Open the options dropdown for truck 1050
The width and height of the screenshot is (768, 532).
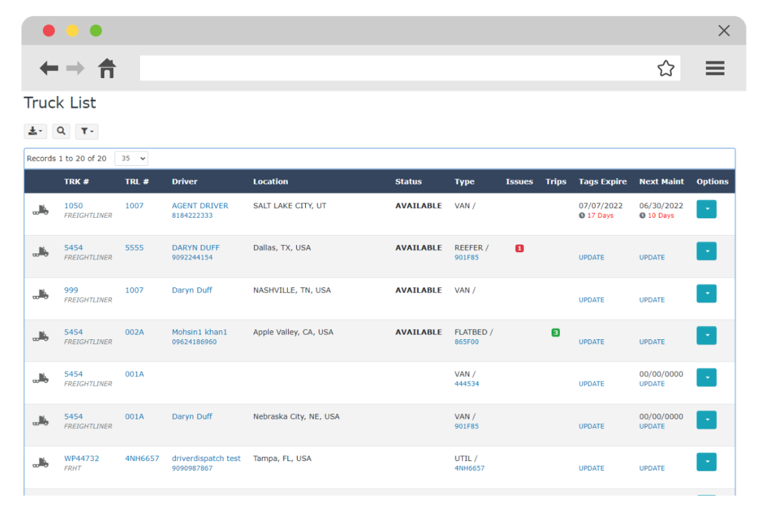tap(706, 209)
